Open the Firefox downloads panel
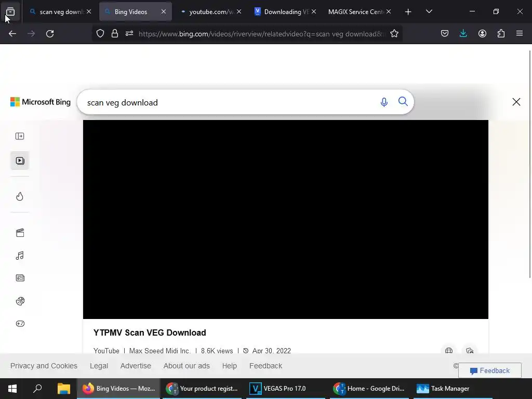The height and width of the screenshot is (399, 532). [x=463, y=34]
